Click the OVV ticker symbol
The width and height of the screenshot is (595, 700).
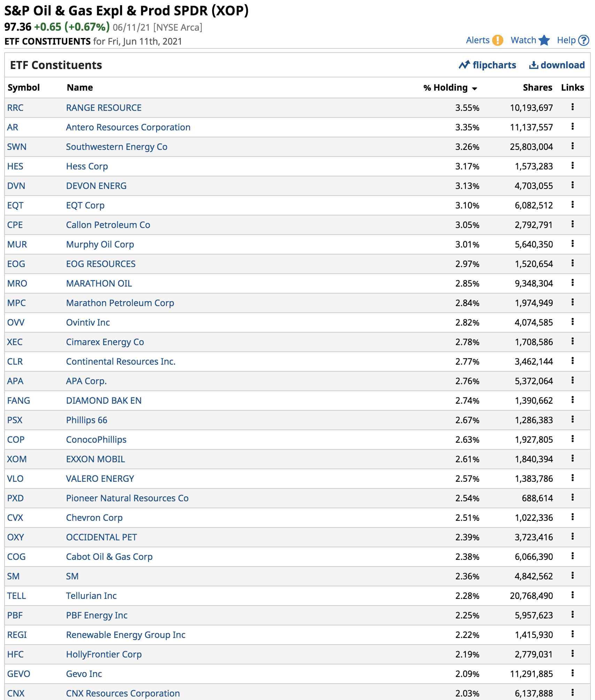point(16,322)
